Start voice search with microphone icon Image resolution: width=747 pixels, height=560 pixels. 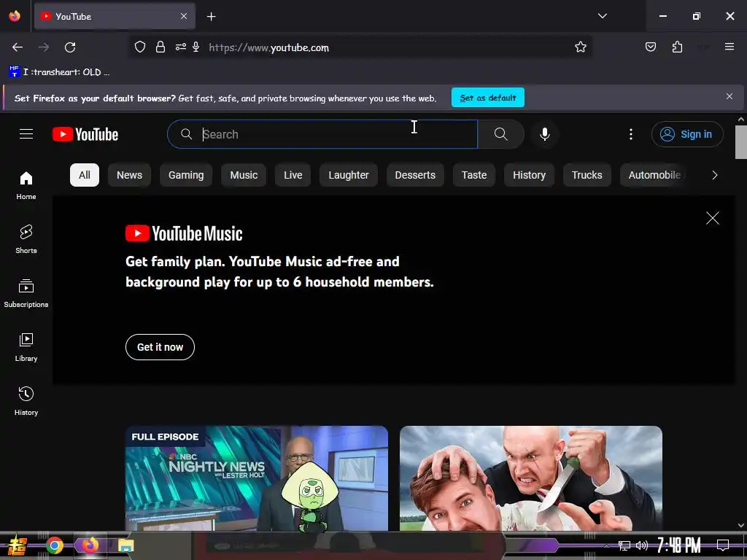pyautogui.click(x=545, y=134)
